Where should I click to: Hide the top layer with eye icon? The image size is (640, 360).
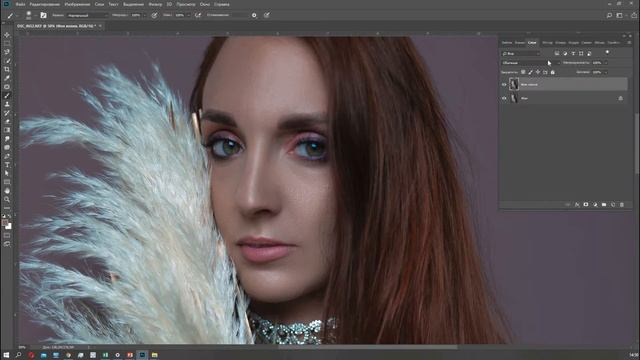pyautogui.click(x=504, y=84)
